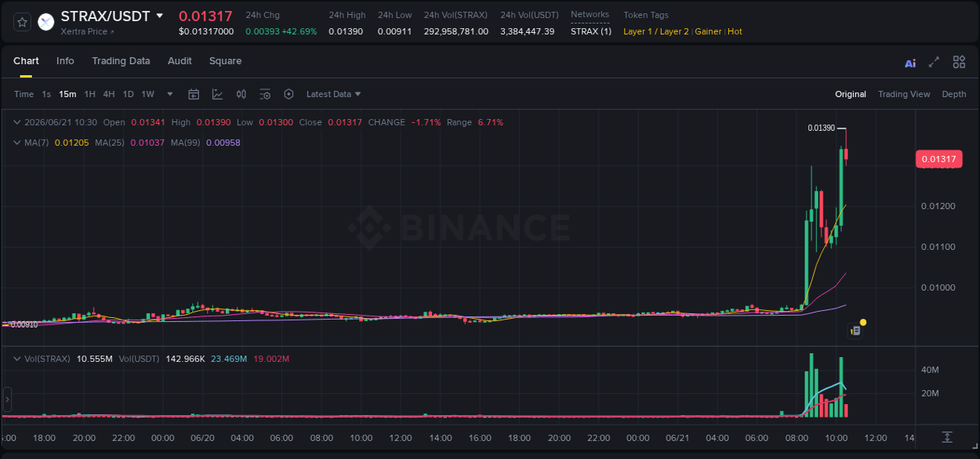Click the 0.01390 high price marker
Viewport: 980px width, 459px height.
821,128
